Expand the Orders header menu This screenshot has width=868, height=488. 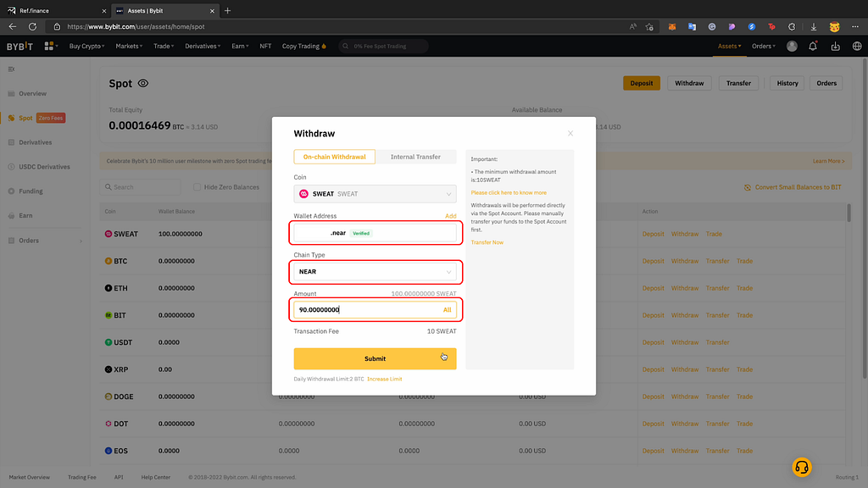pos(764,46)
